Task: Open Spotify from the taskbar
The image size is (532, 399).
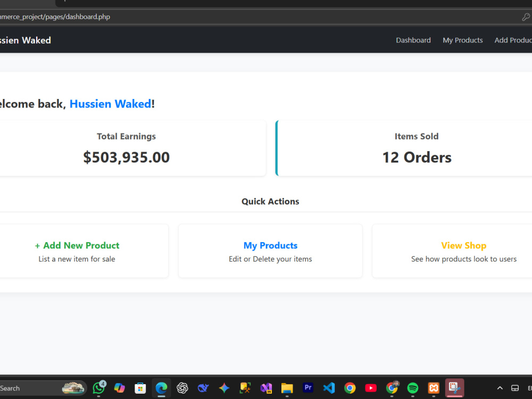Action: pos(413,387)
